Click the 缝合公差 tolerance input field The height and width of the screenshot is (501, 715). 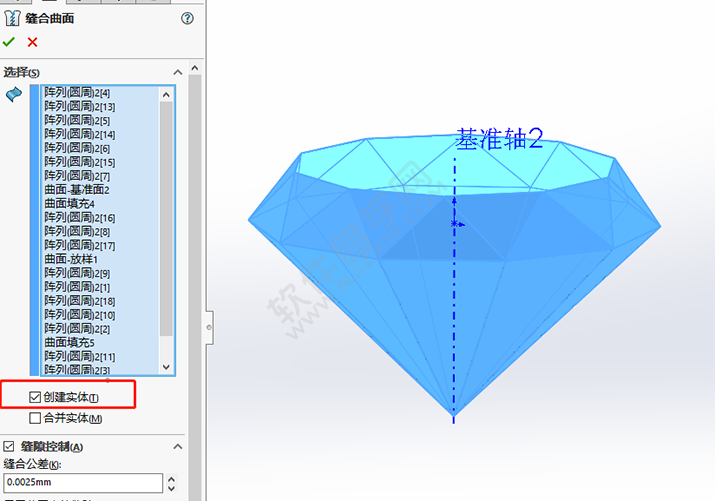pos(83,483)
